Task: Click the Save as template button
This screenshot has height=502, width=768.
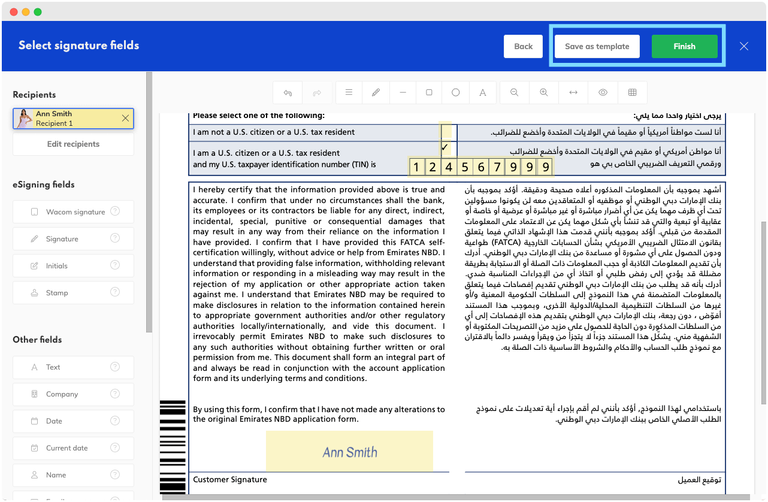Action: [597, 46]
